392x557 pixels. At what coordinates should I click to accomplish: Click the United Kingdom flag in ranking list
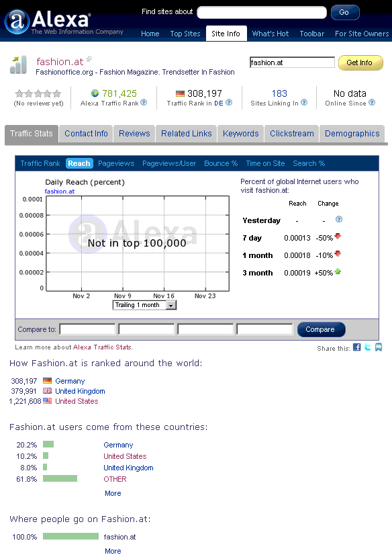(47, 391)
